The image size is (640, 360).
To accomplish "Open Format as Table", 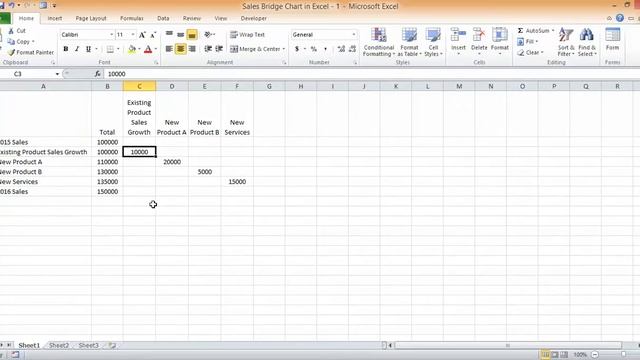I will 409,42.
